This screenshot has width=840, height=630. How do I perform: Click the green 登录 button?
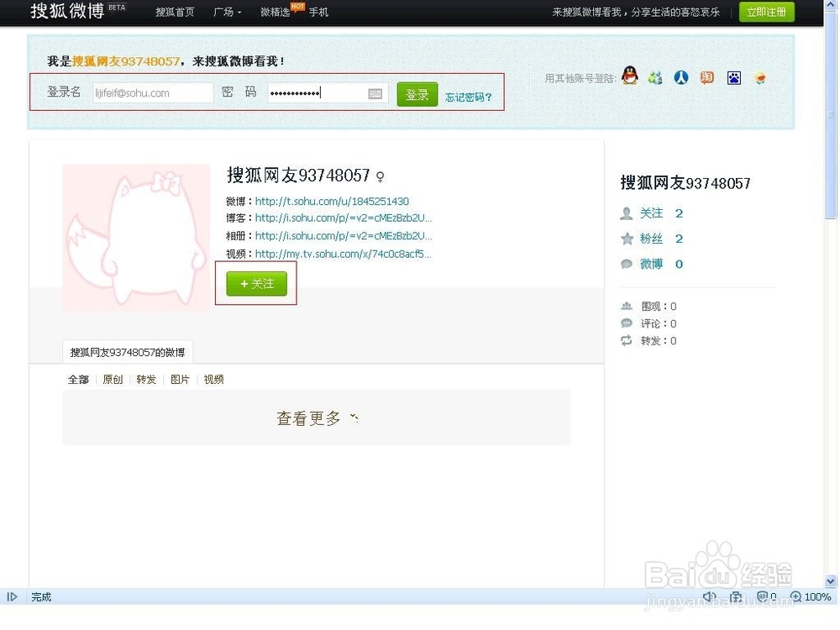pos(417,95)
